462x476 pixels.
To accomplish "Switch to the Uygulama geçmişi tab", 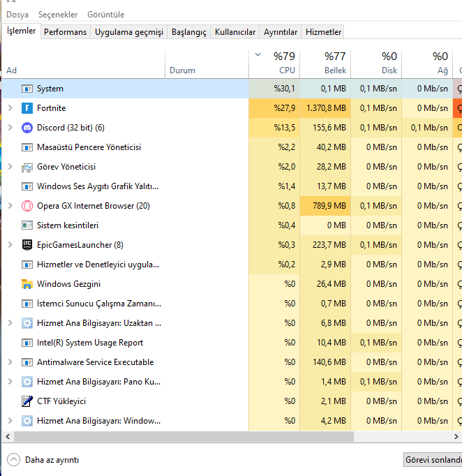I will pyautogui.click(x=129, y=32).
